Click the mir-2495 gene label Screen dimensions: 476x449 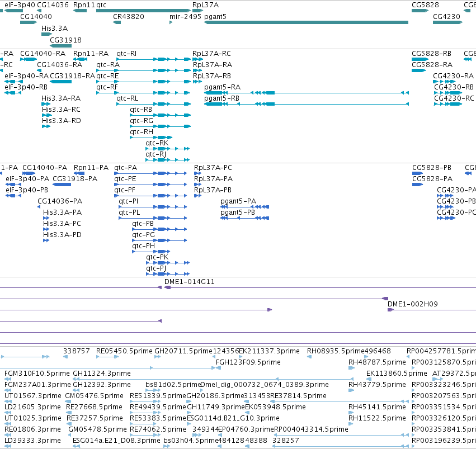(x=185, y=16)
